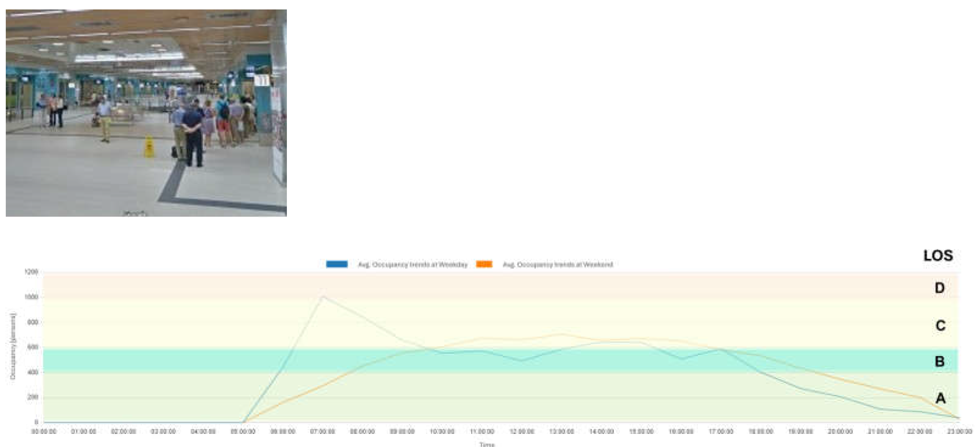The image size is (980, 447).
Task: Select the LOS D band label
Action: tap(939, 288)
